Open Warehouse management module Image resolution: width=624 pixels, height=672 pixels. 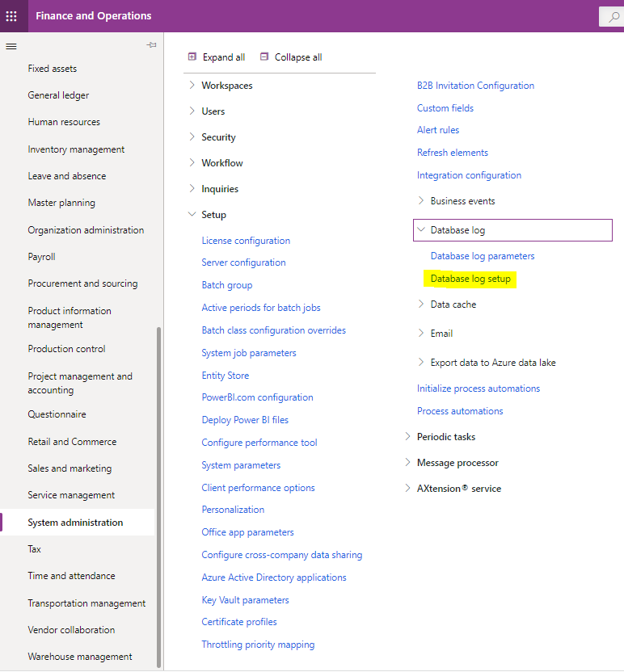click(80, 656)
